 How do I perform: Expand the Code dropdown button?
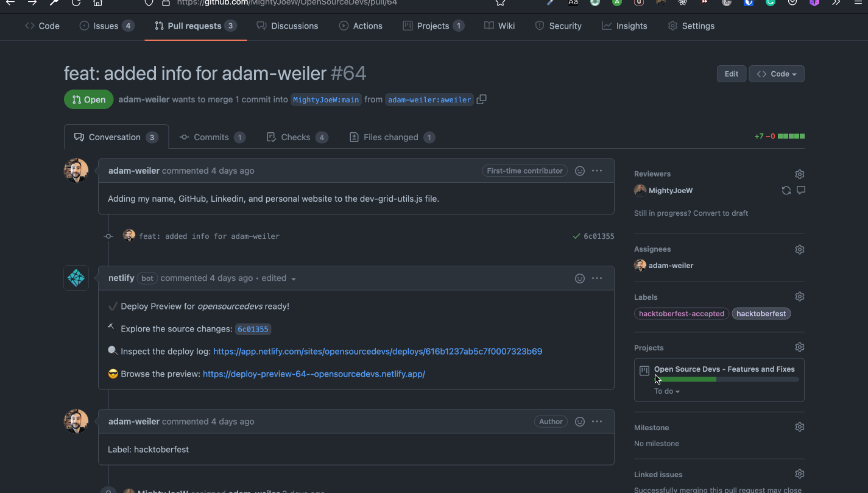777,74
